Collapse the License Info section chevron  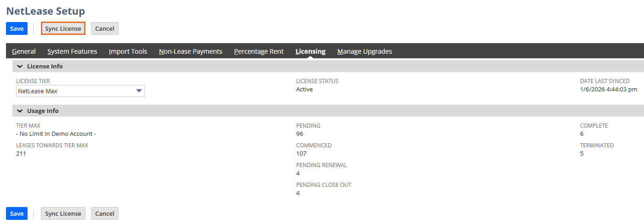[x=20, y=66]
